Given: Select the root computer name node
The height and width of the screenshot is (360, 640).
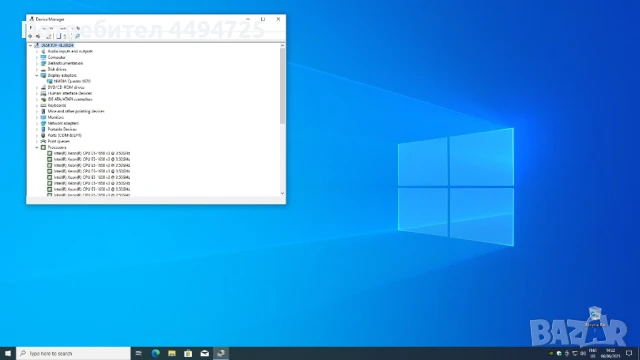Looking at the screenshot, I should click(x=57, y=45).
